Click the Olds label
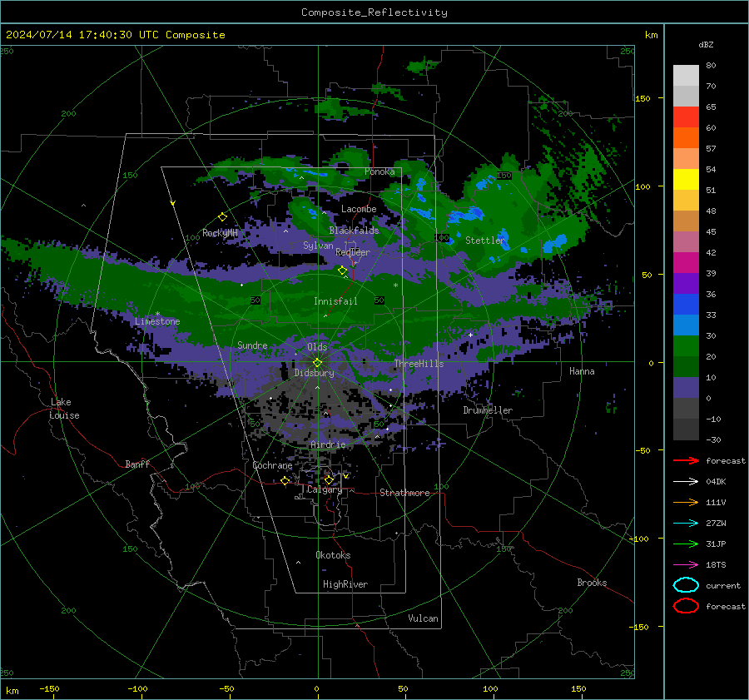Screen dimensions: 749x700 pyautogui.click(x=317, y=347)
